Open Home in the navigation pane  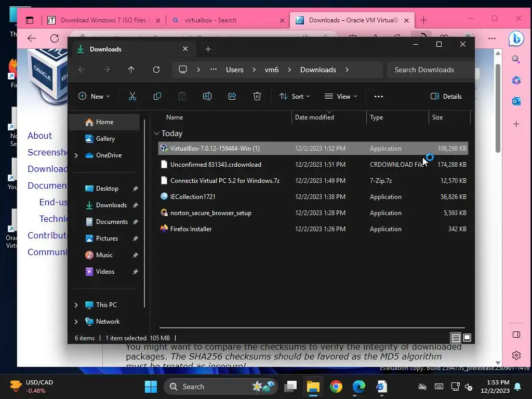pyautogui.click(x=104, y=122)
